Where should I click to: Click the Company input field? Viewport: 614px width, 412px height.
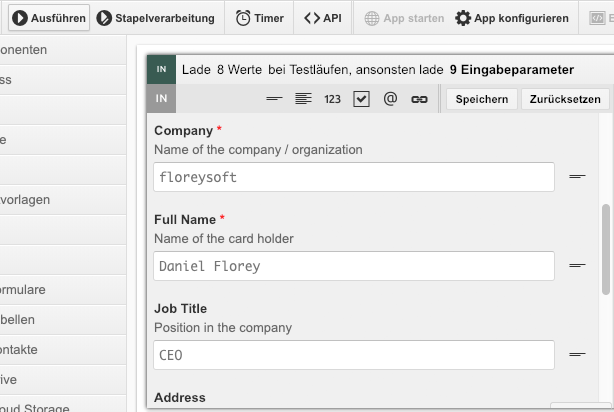tap(354, 177)
